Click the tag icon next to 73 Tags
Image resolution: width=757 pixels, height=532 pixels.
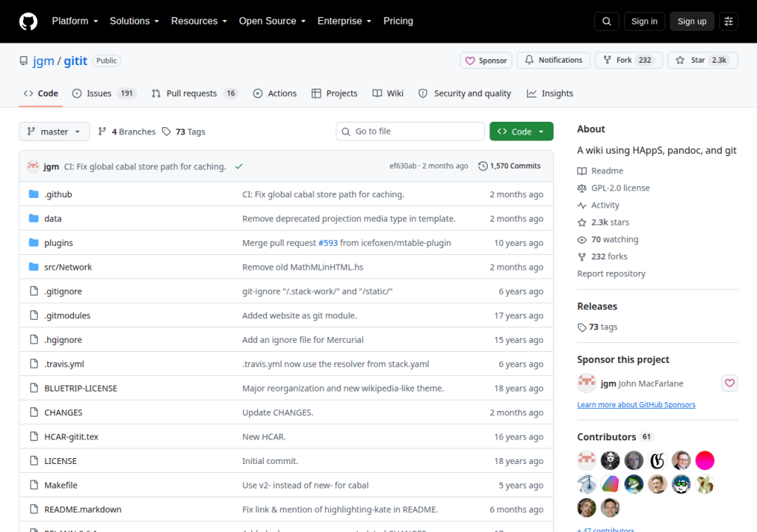point(166,132)
